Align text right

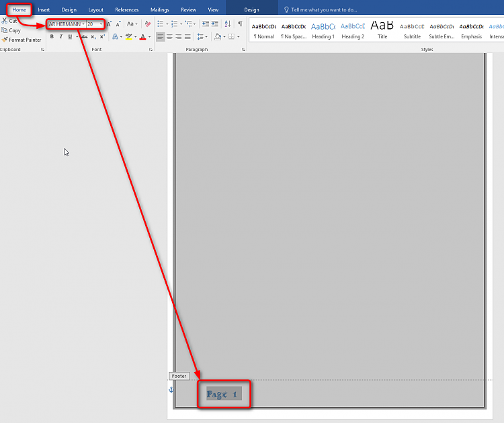(x=178, y=37)
